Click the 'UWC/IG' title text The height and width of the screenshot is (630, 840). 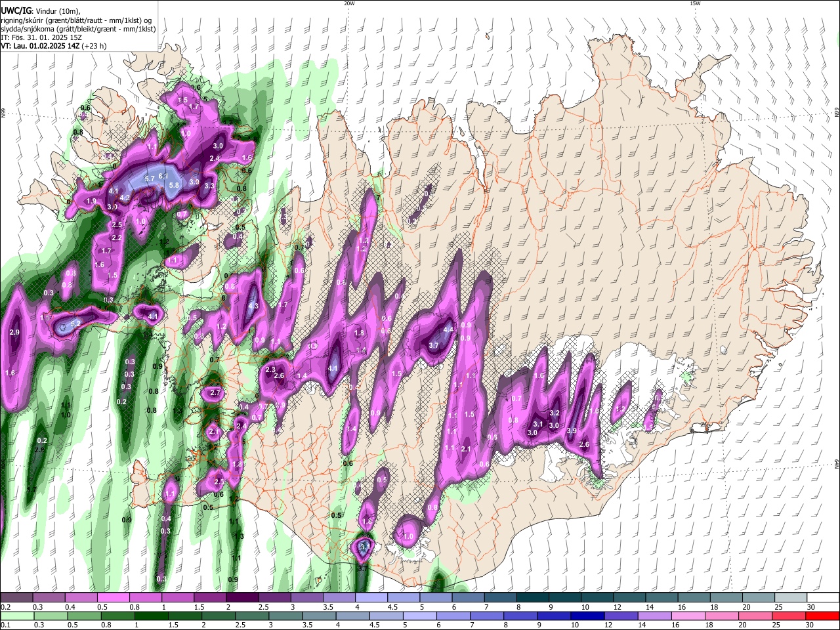(x=16, y=10)
